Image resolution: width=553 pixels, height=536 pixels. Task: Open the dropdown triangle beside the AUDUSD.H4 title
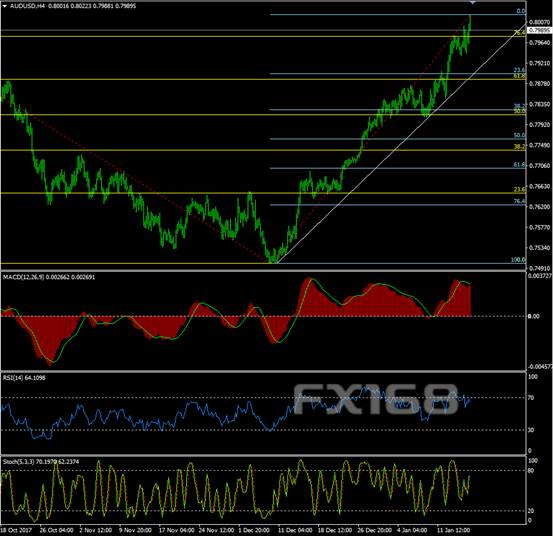click(4, 6)
